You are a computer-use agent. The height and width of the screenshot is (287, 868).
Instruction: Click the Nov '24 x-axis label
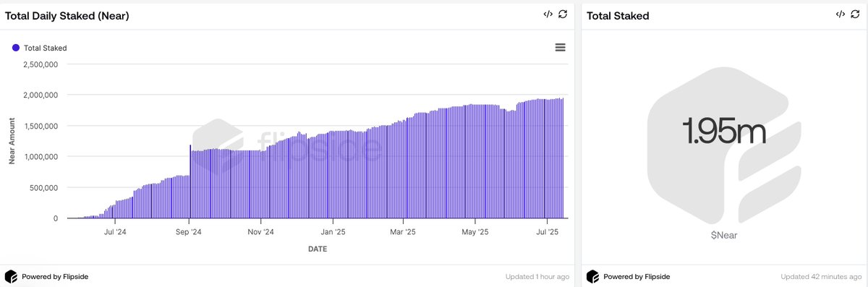pyautogui.click(x=260, y=232)
